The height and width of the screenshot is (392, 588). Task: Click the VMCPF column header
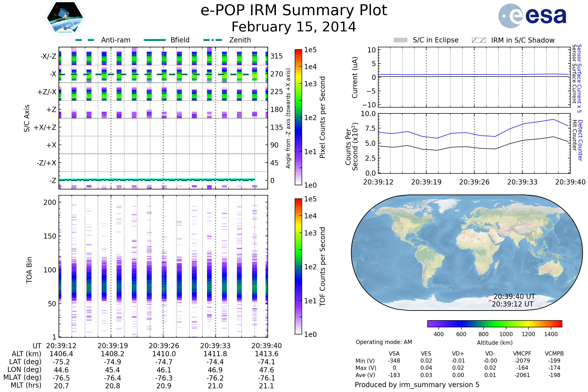click(522, 354)
